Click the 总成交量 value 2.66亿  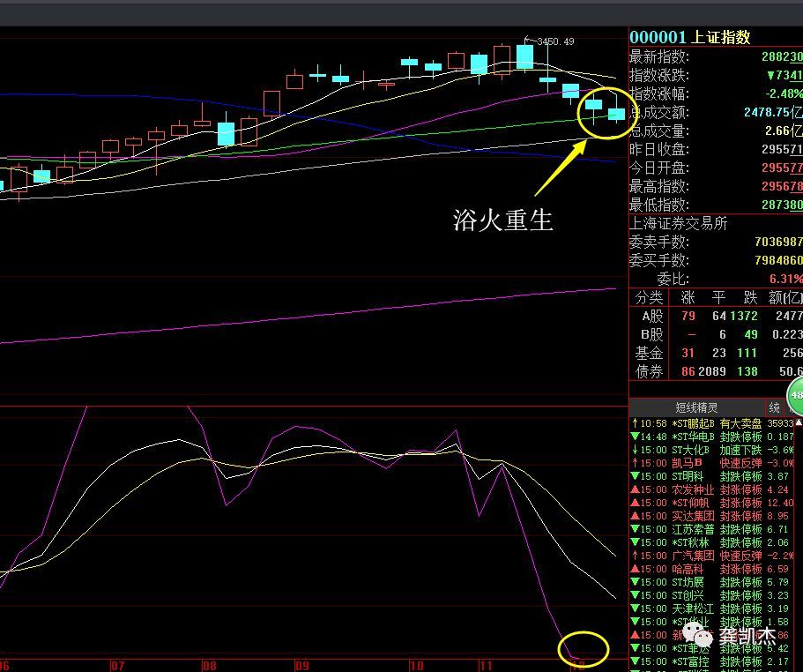point(784,131)
